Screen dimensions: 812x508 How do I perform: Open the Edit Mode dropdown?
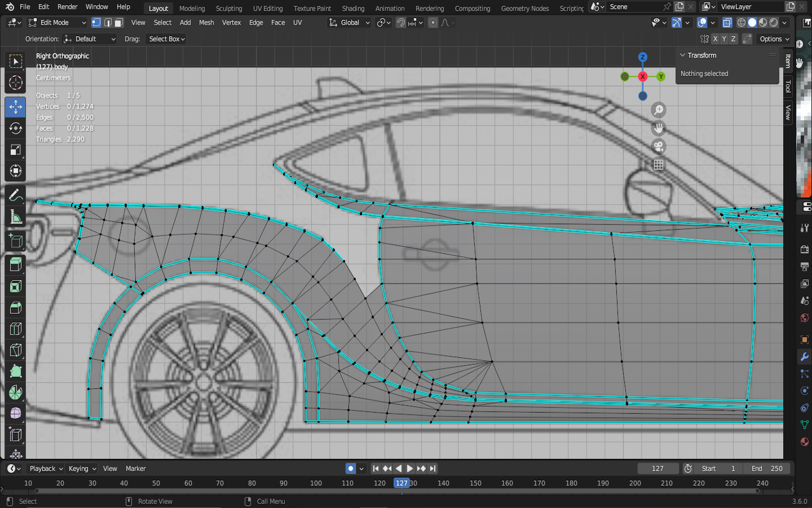(57, 23)
